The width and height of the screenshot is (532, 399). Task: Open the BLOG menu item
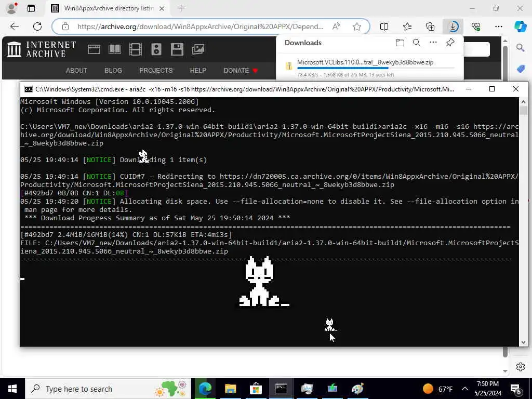click(113, 71)
